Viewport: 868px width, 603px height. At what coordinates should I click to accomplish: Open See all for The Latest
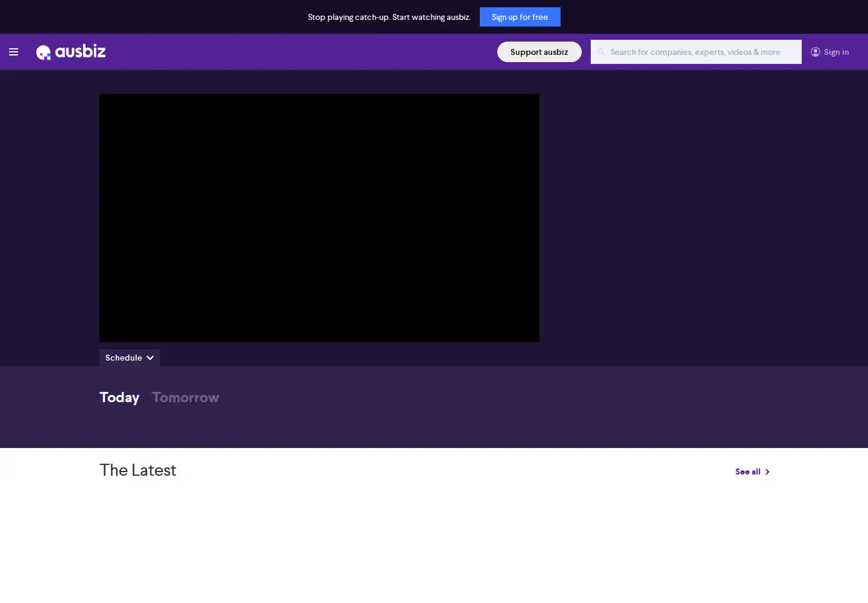coord(752,472)
